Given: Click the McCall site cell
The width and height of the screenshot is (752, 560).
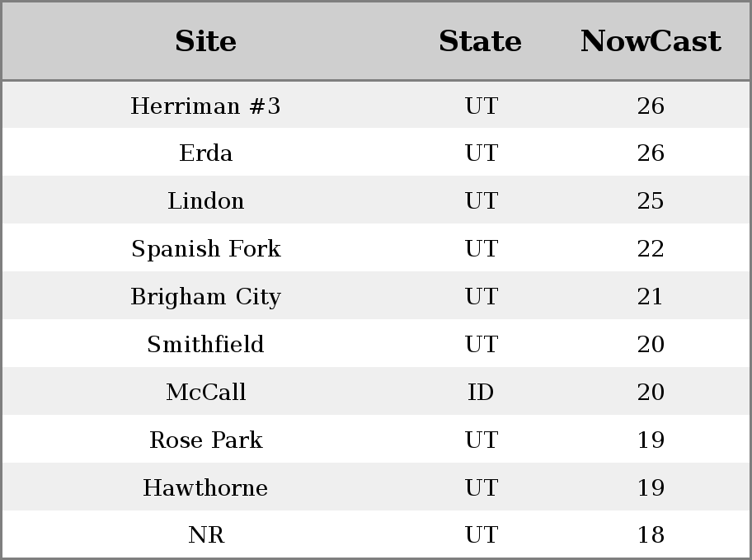Looking at the screenshot, I should (x=205, y=393).
